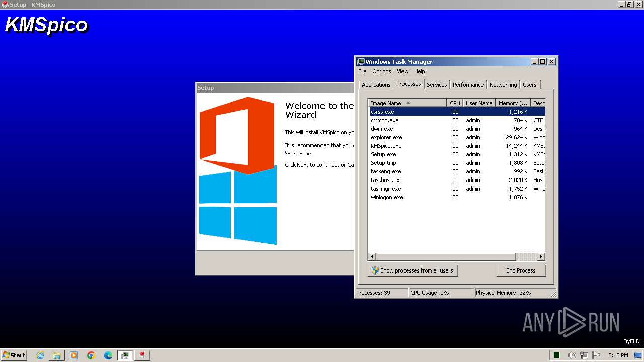Switch to the Applications tab
Viewport: 644px width, 362px height.
click(x=376, y=85)
